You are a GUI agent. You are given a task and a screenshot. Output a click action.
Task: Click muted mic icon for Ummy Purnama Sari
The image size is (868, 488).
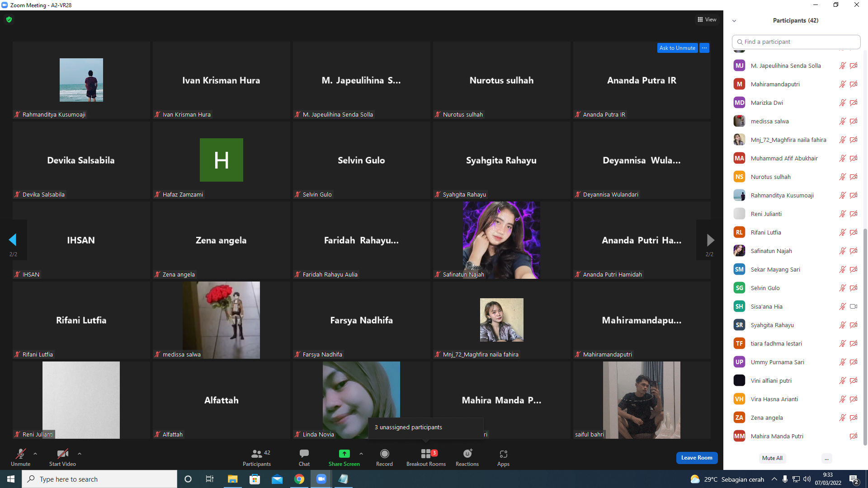pyautogui.click(x=843, y=362)
